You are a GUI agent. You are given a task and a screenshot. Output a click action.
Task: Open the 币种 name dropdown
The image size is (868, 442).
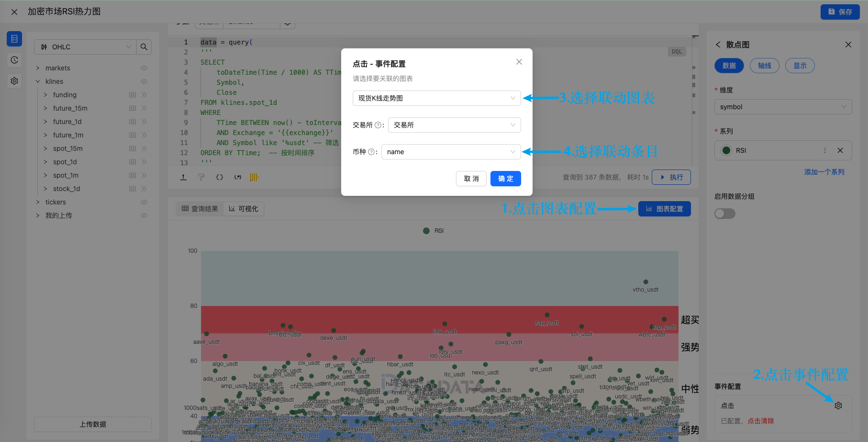coord(451,152)
